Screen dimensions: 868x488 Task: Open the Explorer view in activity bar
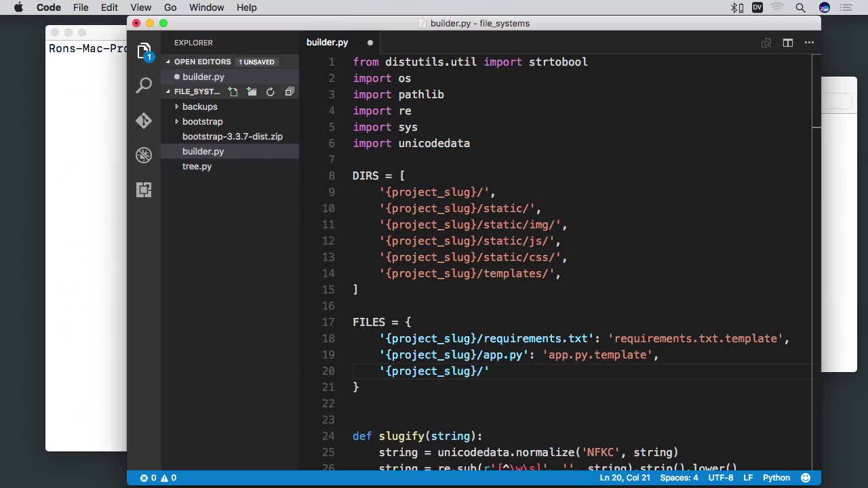144,51
